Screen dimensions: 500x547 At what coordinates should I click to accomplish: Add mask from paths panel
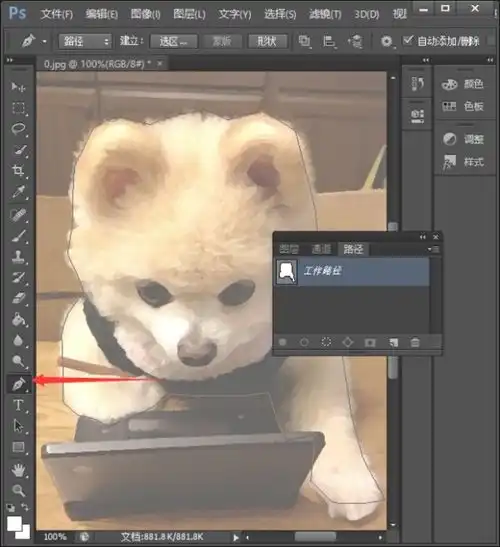(x=370, y=343)
